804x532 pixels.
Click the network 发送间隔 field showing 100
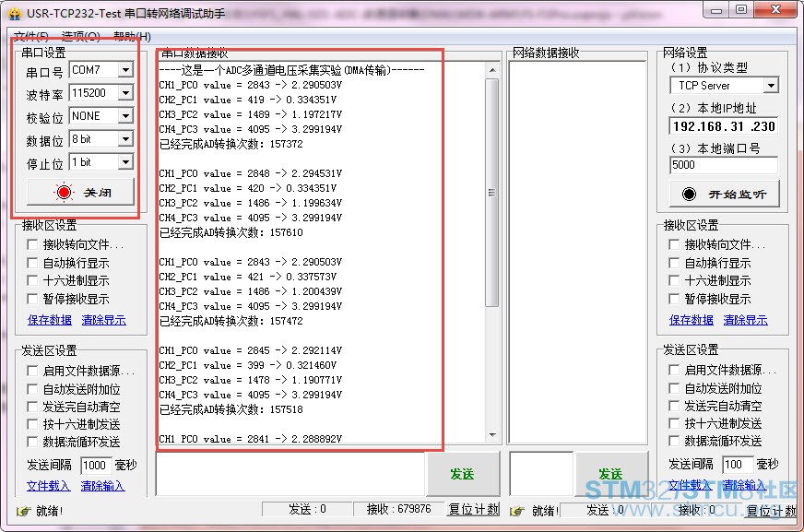738,465
